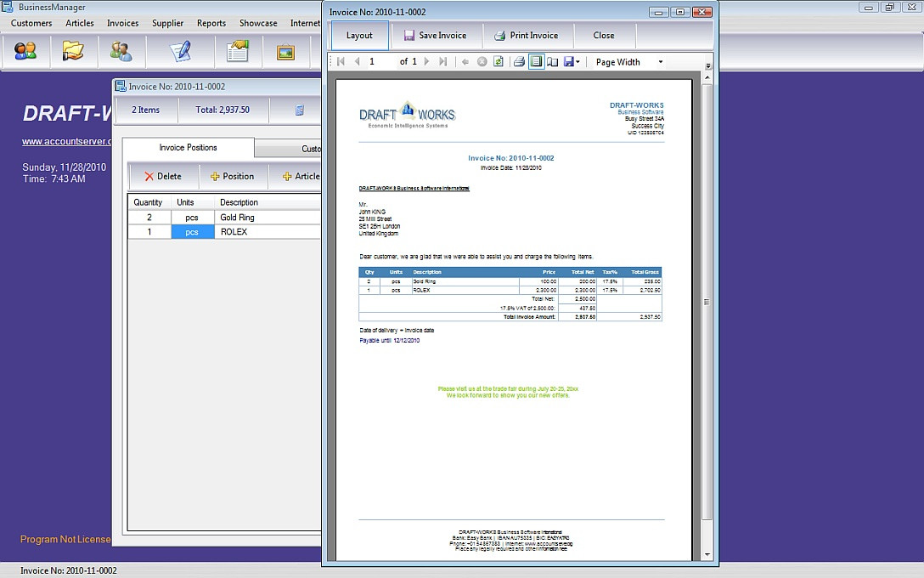Click the Position add button

(232, 176)
